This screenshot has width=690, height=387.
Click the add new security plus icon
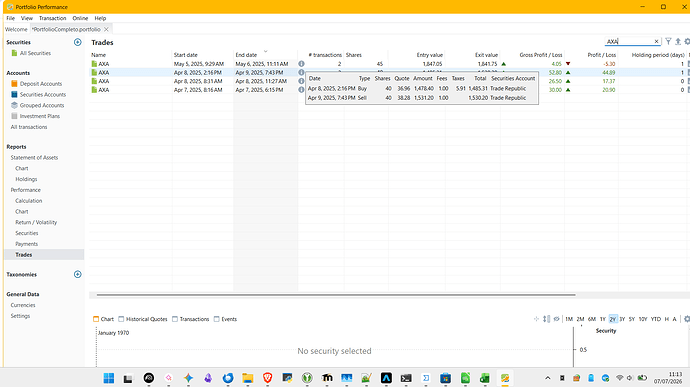77,42
